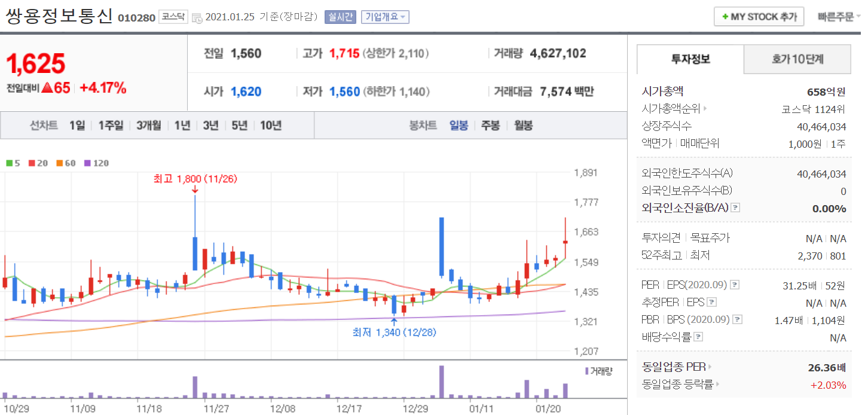Click help icon beside 배당수익률

pyautogui.click(x=698, y=337)
